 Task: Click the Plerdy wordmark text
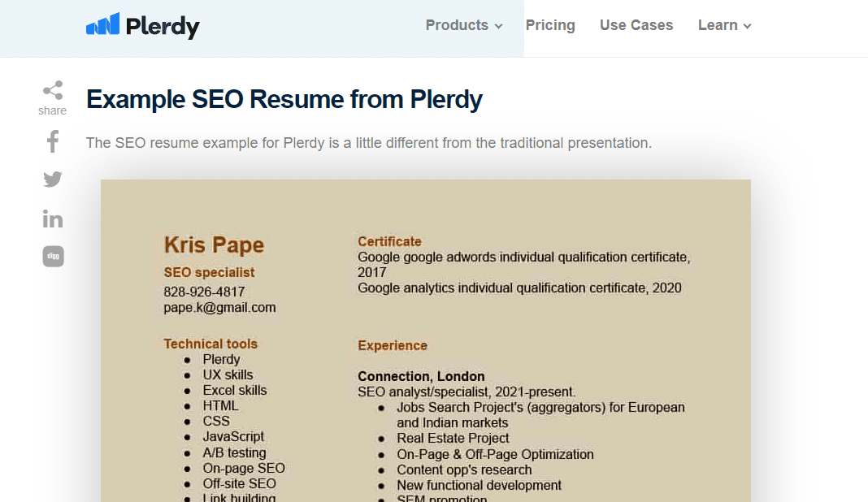pos(163,27)
